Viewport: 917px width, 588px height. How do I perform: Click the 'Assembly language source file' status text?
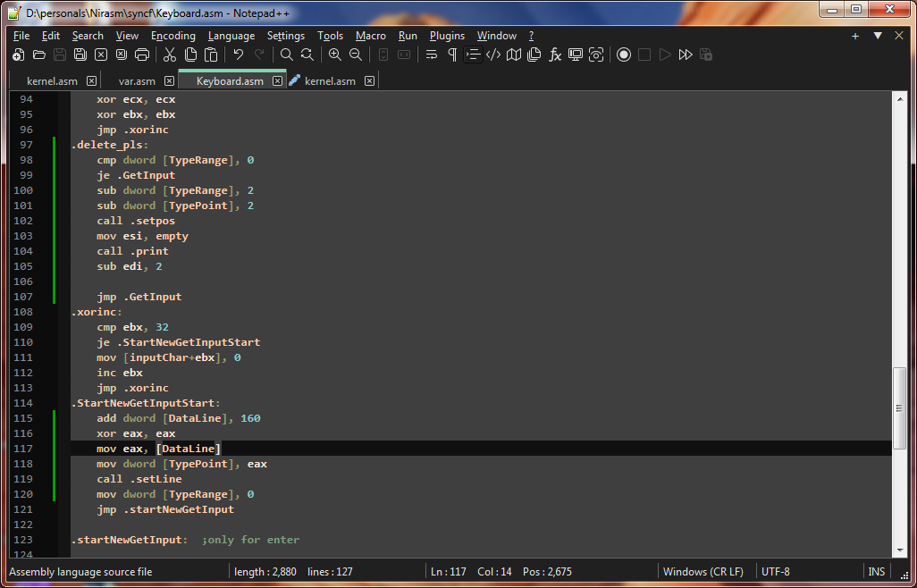pyautogui.click(x=80, y=572)
